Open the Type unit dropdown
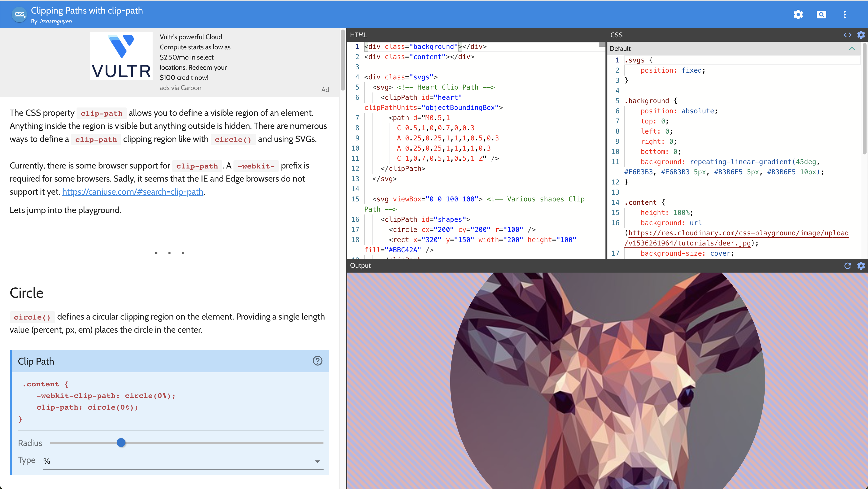The image size is (868, 489). tap(317, 461)
